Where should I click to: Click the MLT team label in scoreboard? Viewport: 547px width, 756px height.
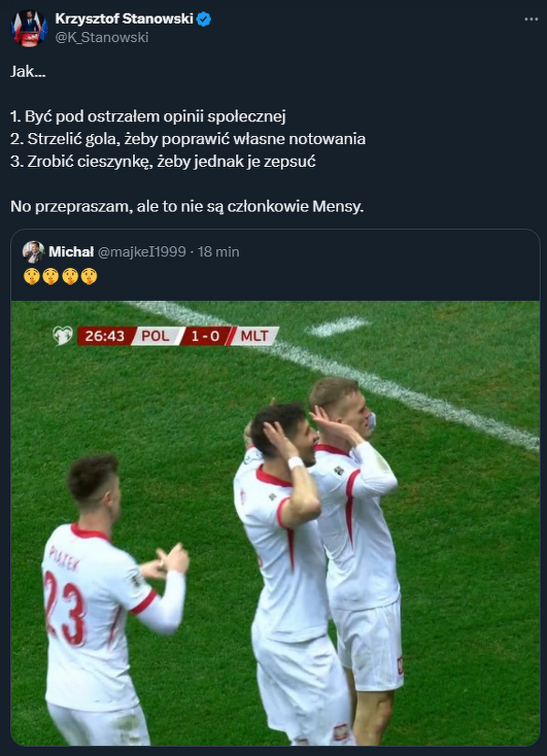point(254,336)
